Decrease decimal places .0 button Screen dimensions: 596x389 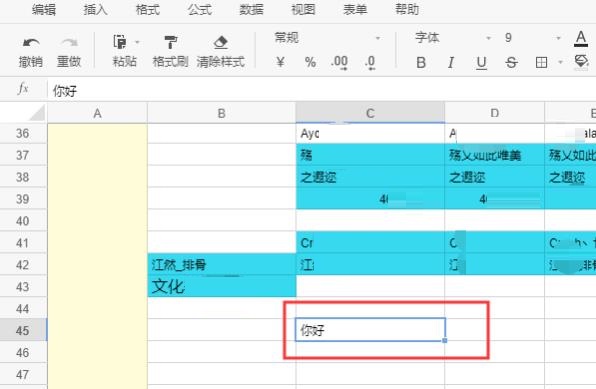[370, 62]
